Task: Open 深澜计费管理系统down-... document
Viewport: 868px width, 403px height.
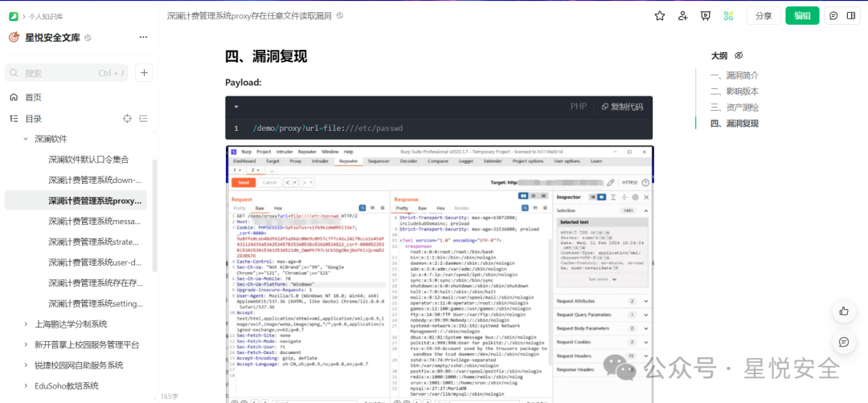Action: (x=95, y=180)
